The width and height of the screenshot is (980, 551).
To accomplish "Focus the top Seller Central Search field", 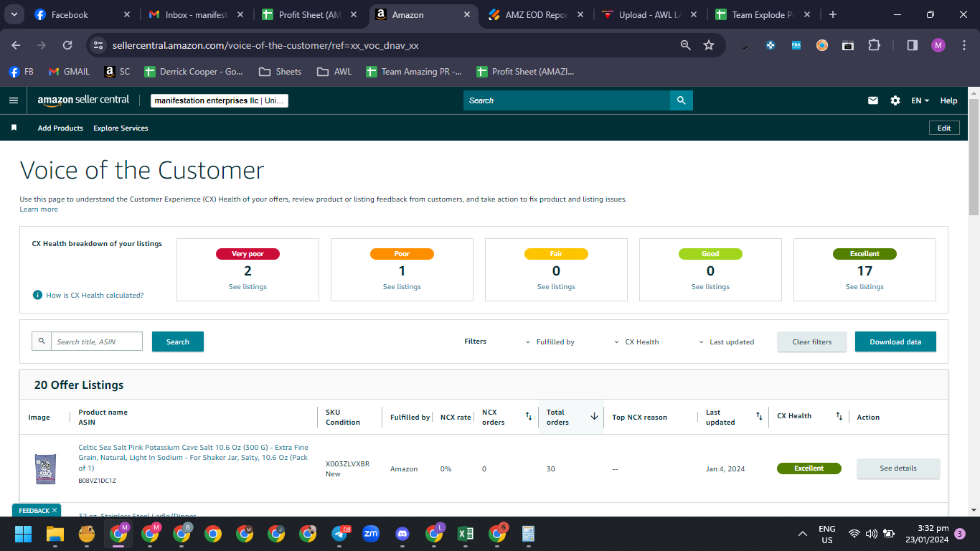I will 567,100.
